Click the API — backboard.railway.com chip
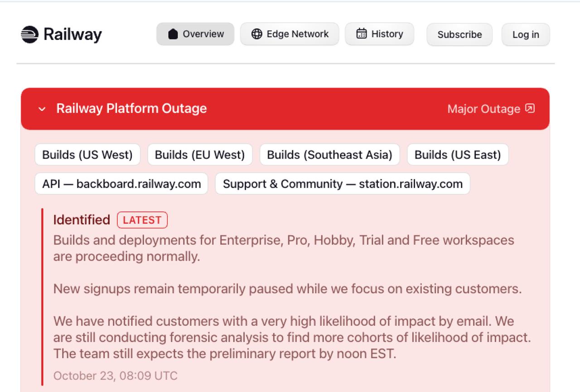 coord(121,184)
